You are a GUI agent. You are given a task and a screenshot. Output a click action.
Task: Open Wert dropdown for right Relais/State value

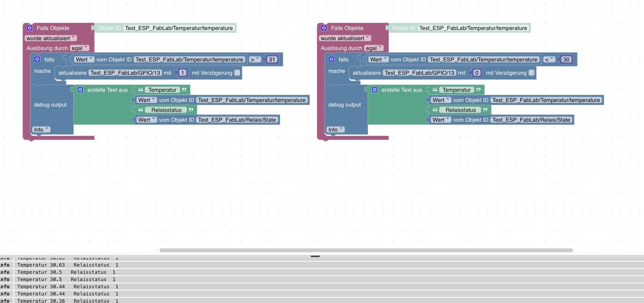[x=441, y=119]
